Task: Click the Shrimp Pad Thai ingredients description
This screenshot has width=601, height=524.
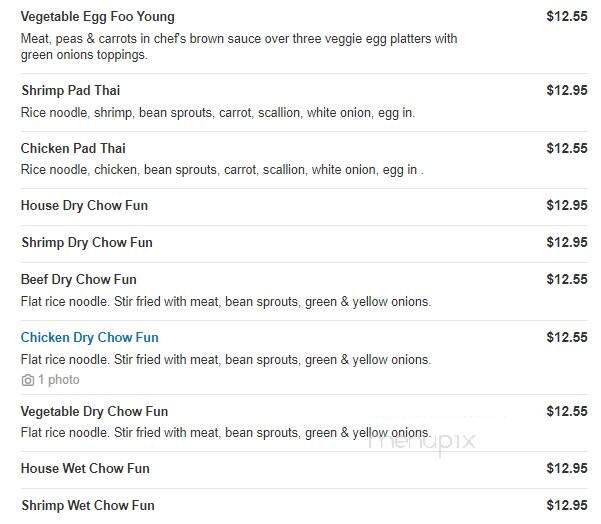Action: (x=217, y=112)
